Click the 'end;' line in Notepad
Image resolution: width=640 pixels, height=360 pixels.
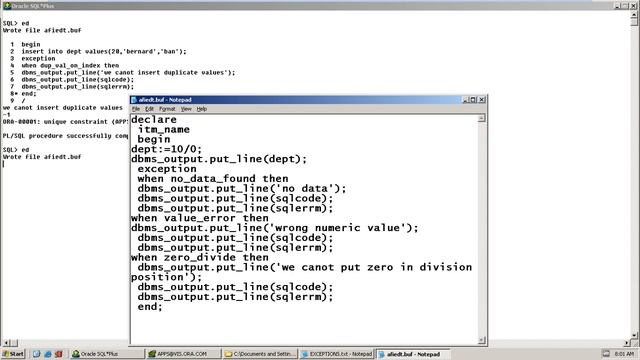(150, 307)
